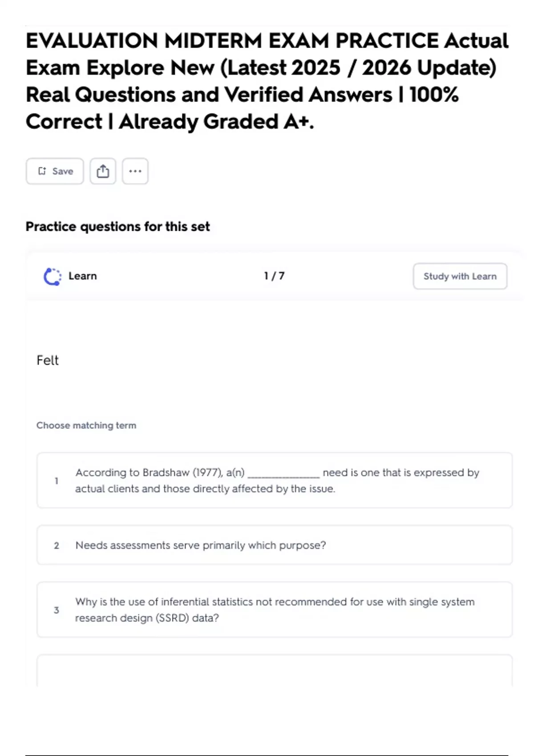
Task: Click the 1 / 7 question counter
Action: (x=274, y=276)
